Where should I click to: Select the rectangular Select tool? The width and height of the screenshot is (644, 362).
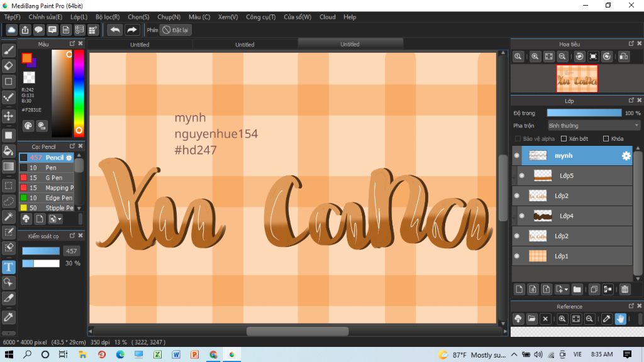pyautogui.click(x=9, y=185)
